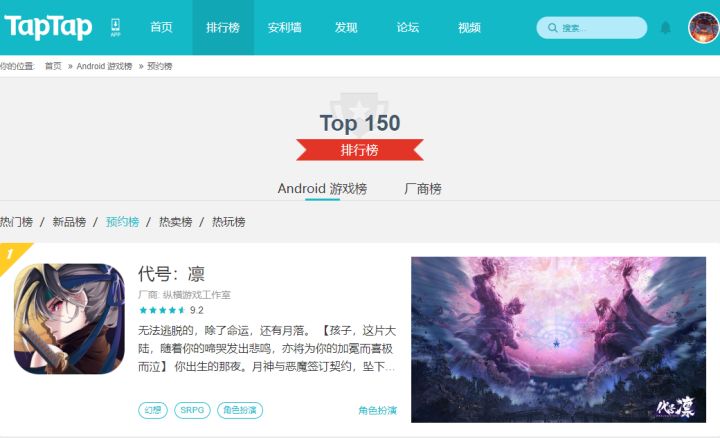This screenshot has width=720, height=438.
Task: Click the Android 游戏榜 breadcrumb link
Action: [x=104, y=66]
